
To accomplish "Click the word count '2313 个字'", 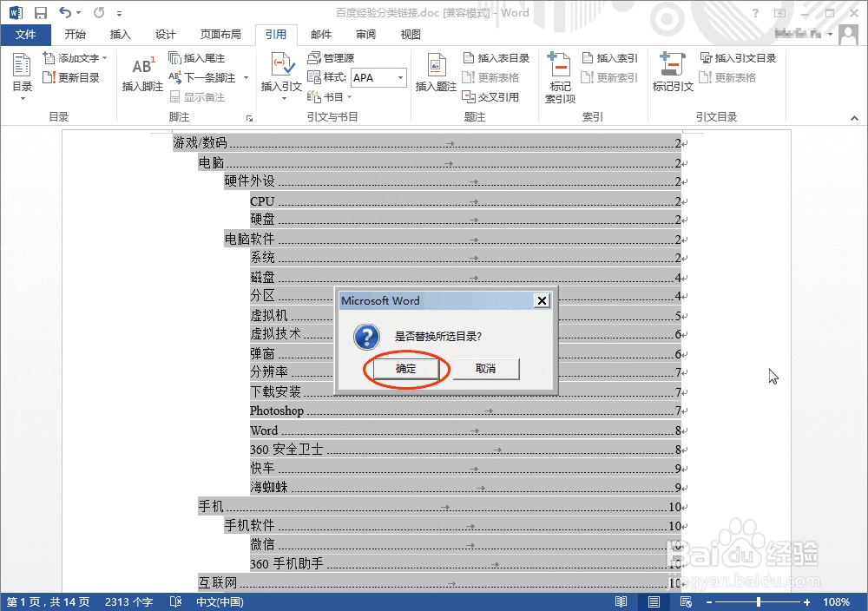I will 128,601.
